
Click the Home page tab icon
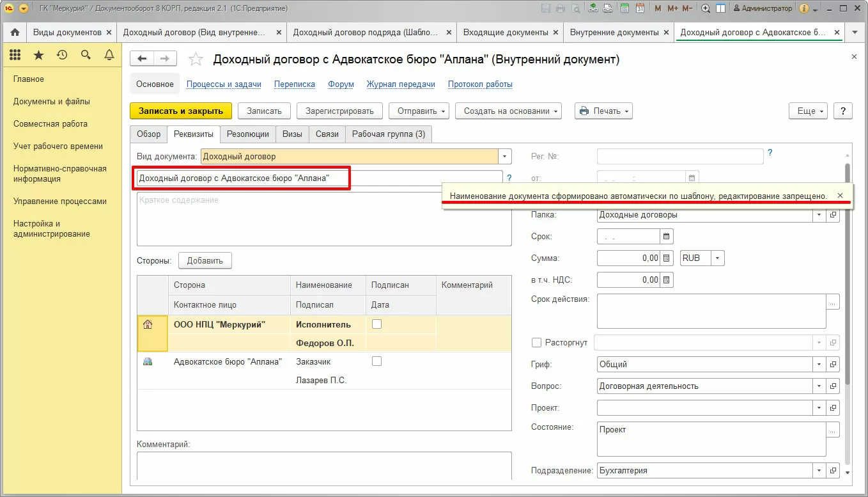coord(15,32)
